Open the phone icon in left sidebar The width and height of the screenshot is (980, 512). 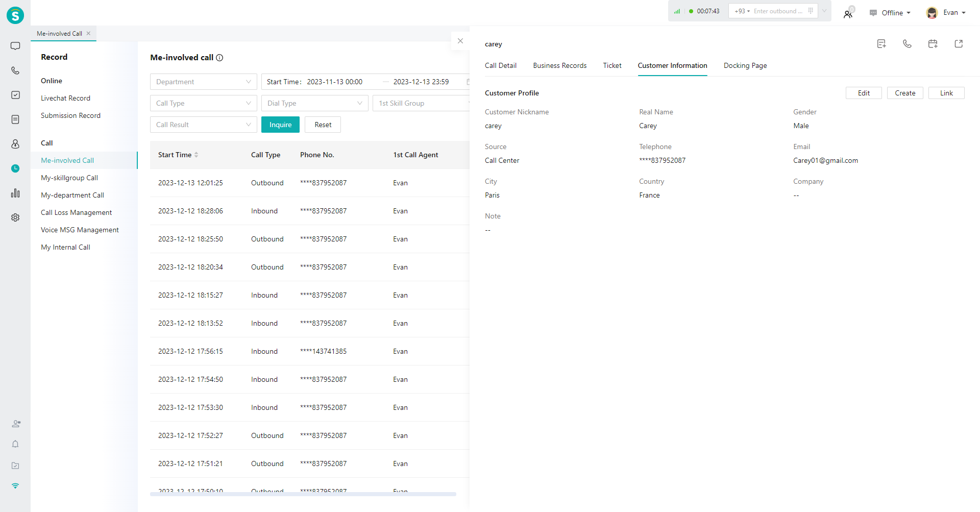pos(15,70)
